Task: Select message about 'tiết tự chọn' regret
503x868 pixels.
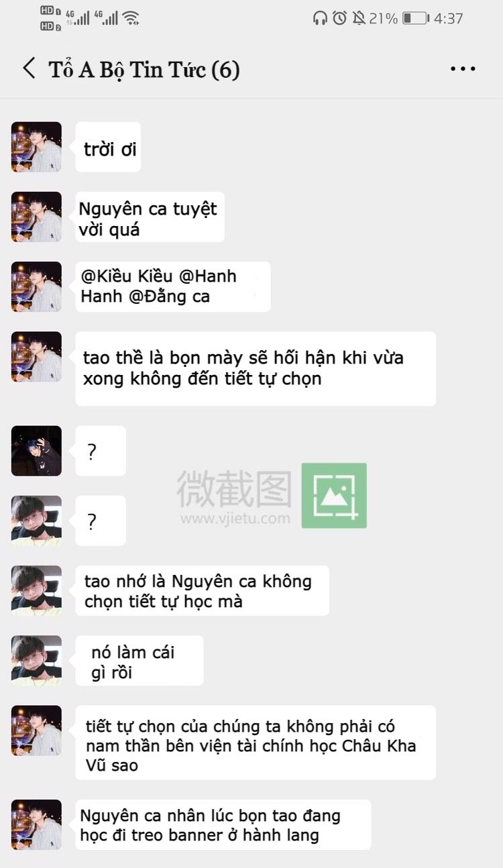Action: (x=256, y=368)
